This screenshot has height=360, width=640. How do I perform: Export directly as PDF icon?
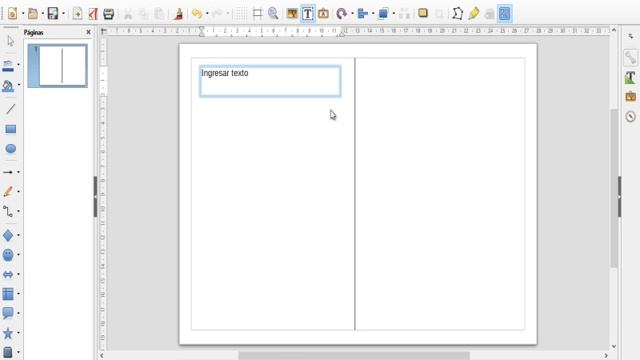point(93,13)
